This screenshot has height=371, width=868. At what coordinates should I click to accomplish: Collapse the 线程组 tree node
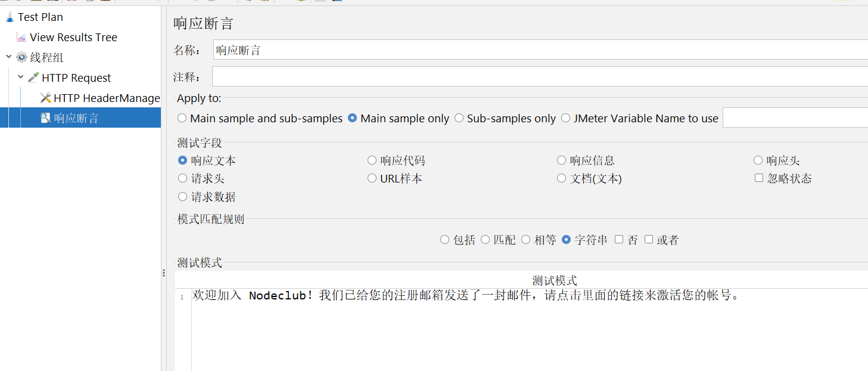tap(9, 57)
